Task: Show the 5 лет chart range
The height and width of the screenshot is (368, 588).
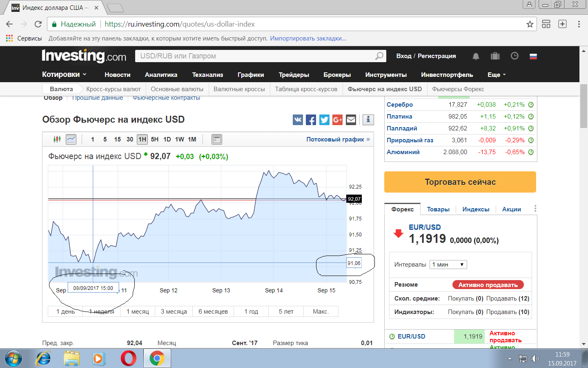Action: click(x=286, y=312)
